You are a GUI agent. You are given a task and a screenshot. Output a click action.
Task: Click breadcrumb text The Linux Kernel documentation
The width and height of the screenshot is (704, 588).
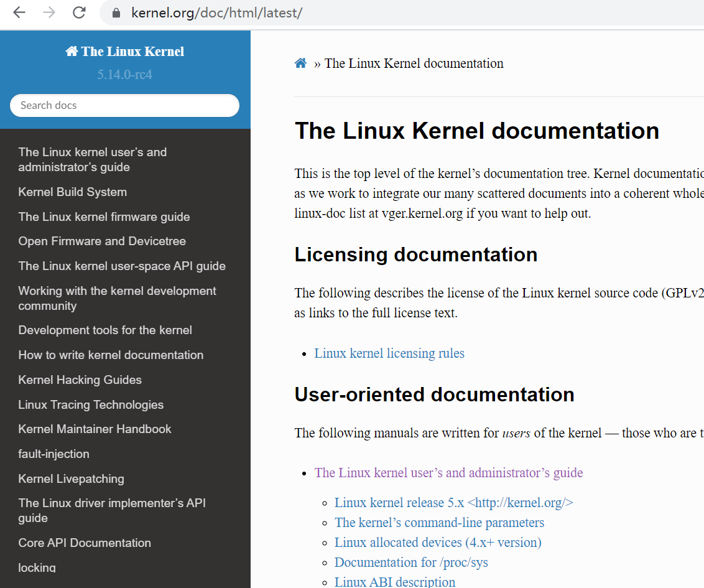(x=414, y=63)
